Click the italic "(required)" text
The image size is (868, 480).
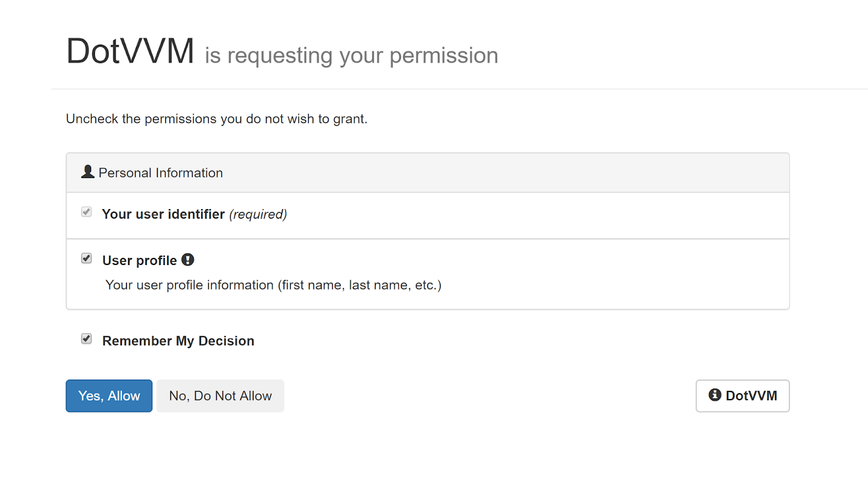coord(258,214)
